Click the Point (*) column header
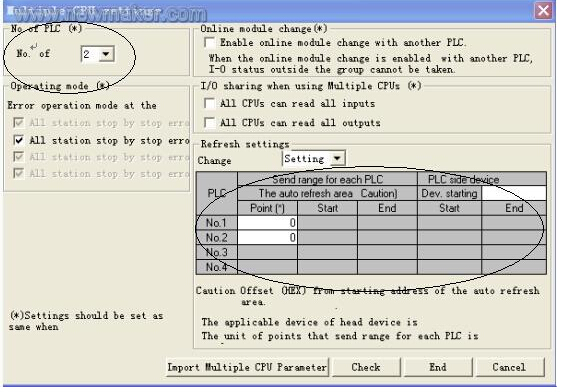570x392 pixels. (x=267, y=208)
